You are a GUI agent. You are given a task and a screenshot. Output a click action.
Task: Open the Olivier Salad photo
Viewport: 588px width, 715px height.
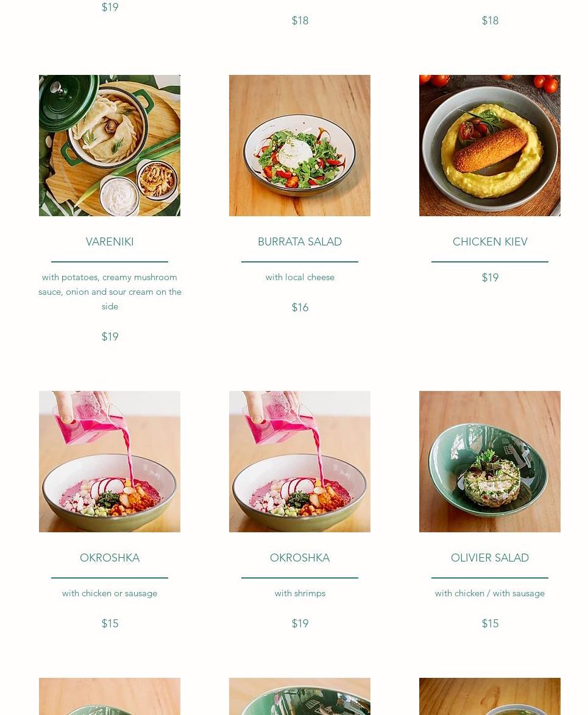(490, 462)
